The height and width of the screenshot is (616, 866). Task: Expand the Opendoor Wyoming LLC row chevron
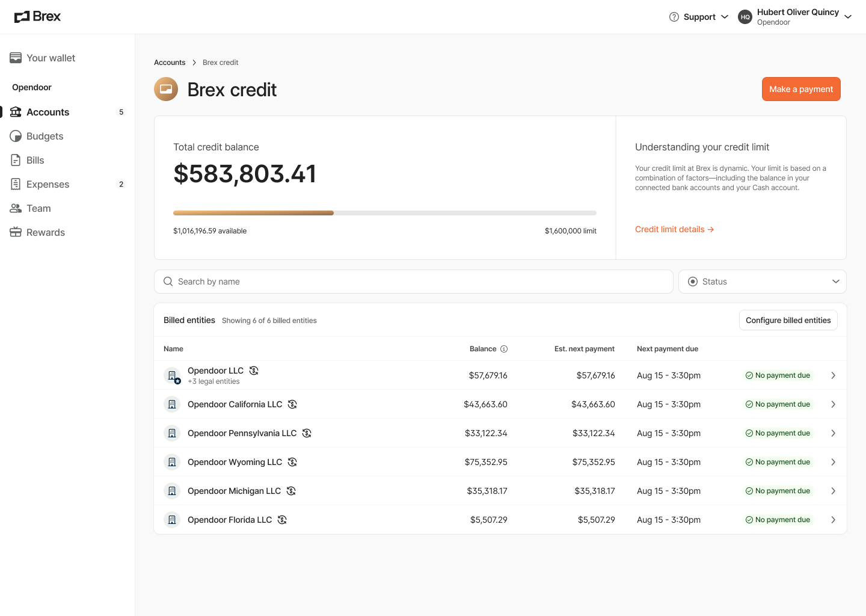click(x=833, y=462)
